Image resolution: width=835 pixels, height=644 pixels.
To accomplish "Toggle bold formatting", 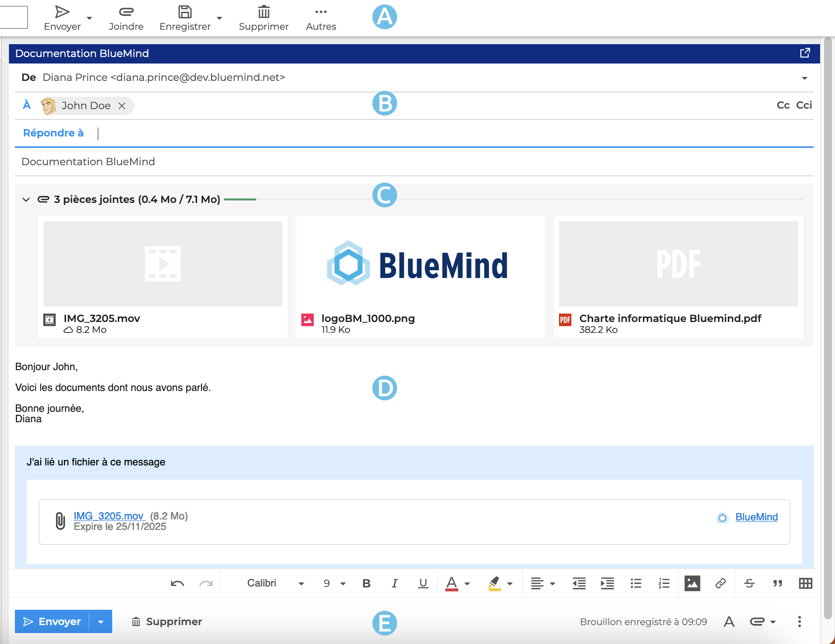I will point(366,583).
